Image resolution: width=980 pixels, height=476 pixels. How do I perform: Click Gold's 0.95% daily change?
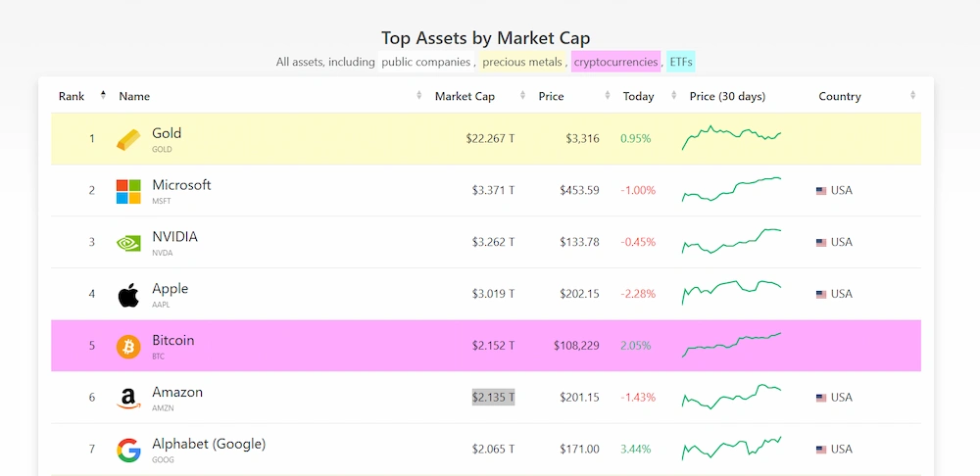[x=636, y=139]
